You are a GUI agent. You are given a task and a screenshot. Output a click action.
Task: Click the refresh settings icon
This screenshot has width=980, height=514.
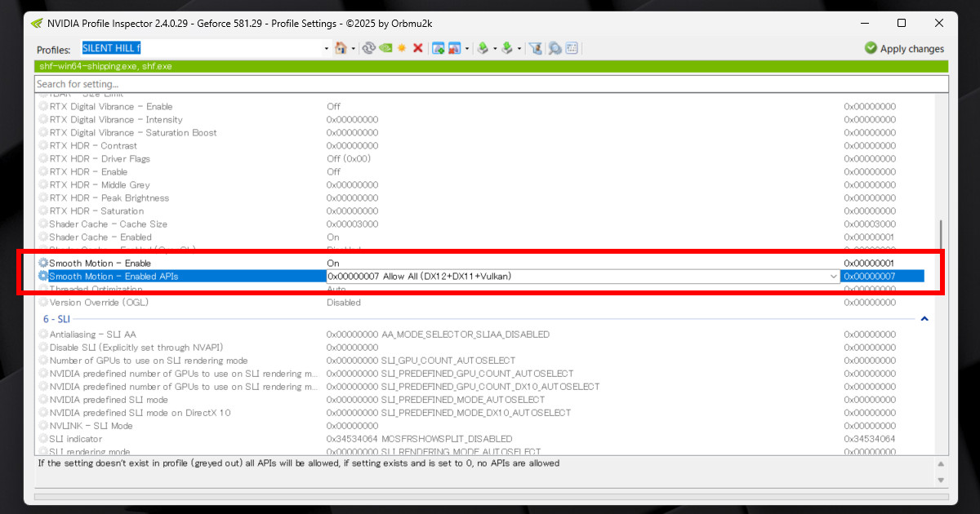coord(368,48)
